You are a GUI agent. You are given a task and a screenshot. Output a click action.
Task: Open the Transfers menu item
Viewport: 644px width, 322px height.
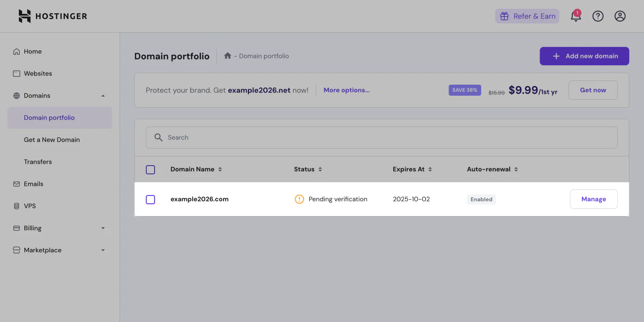pyautogui.click(x=38, y=161)
